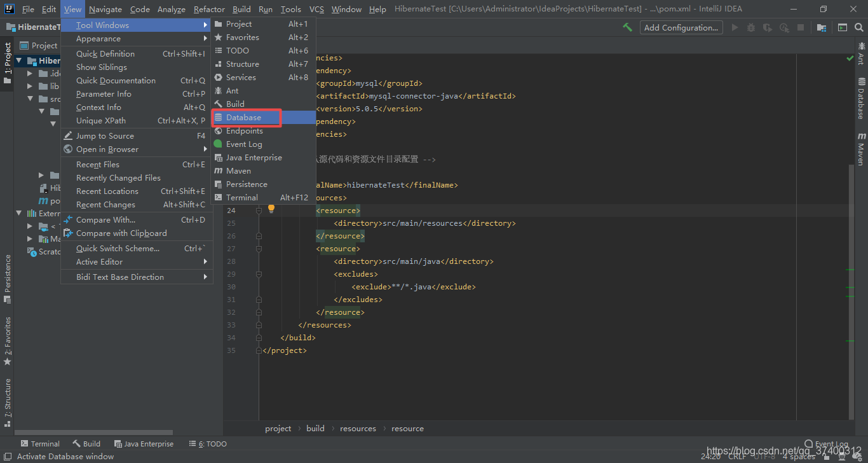Viewport: 868px width, 463px height.
Task: Collapse the src folder tree arrow
Action: (x=30, y=99)
